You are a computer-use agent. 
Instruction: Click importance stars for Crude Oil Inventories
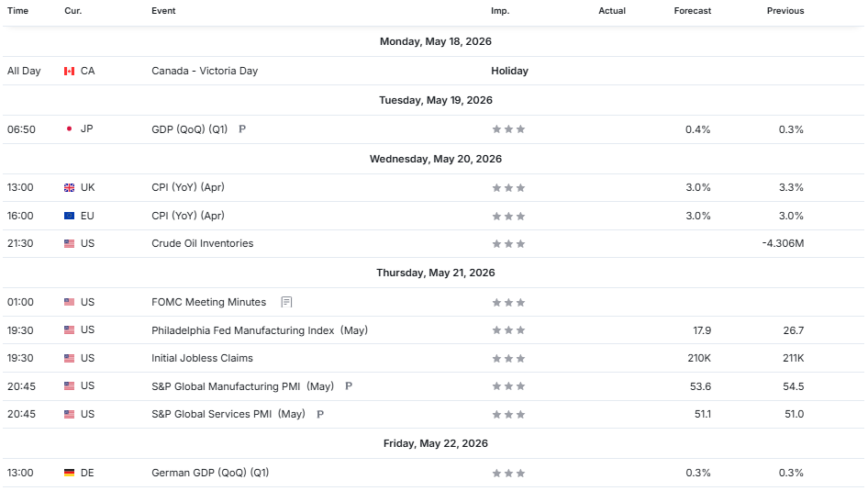508,243
